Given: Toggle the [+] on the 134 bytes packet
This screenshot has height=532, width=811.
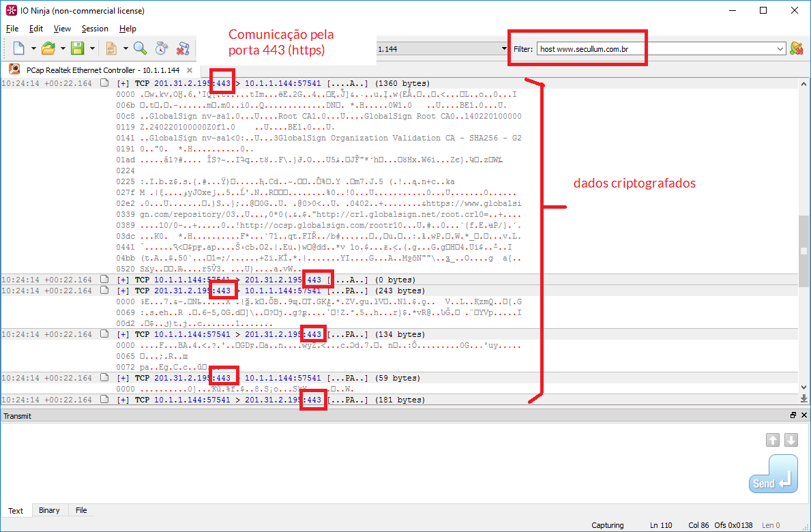Looking at the screenshot, I should pyautogui.click(x=123, y=334).
